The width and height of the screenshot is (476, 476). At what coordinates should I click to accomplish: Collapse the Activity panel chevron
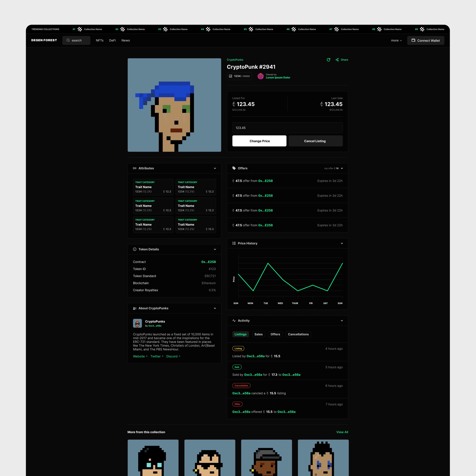click(342, 321)
